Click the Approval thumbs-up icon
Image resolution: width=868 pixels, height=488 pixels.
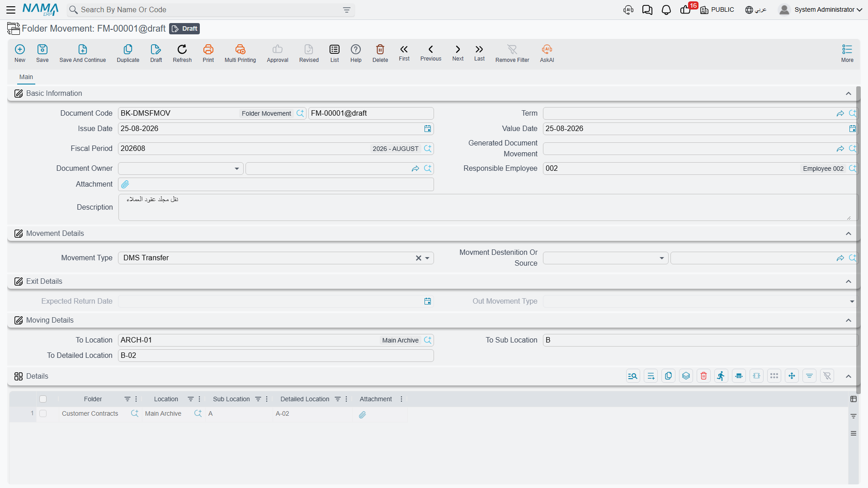click(278, 49)
